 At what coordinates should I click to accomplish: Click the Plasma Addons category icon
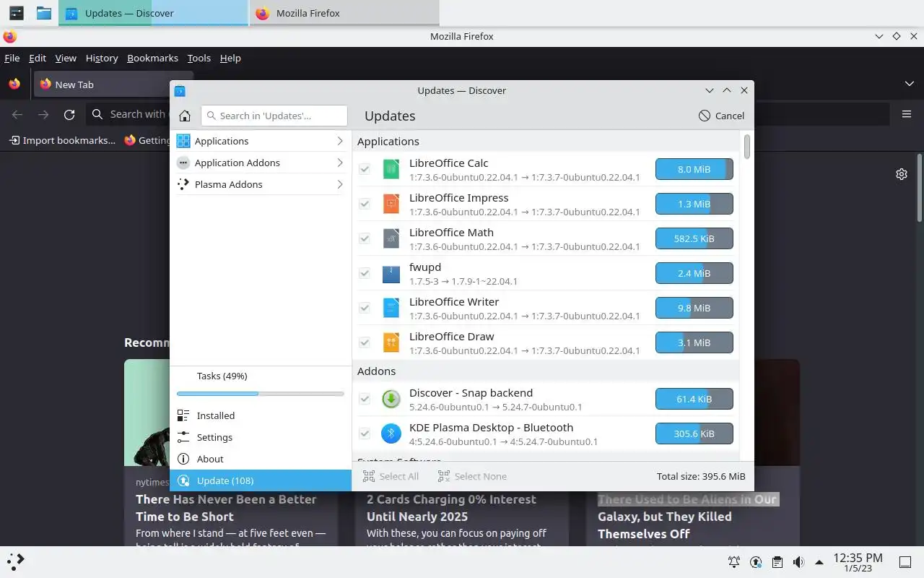tap(183, 184)
